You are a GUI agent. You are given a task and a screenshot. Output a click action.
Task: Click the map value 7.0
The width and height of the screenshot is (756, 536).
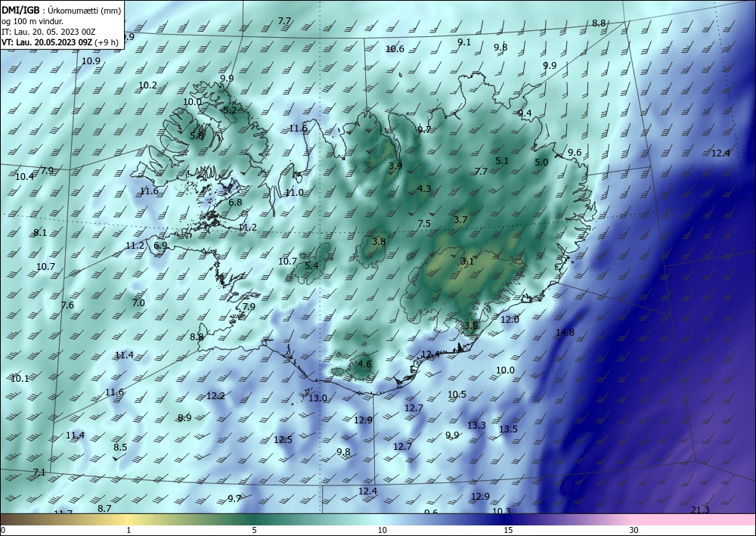(x=138, y=303)
